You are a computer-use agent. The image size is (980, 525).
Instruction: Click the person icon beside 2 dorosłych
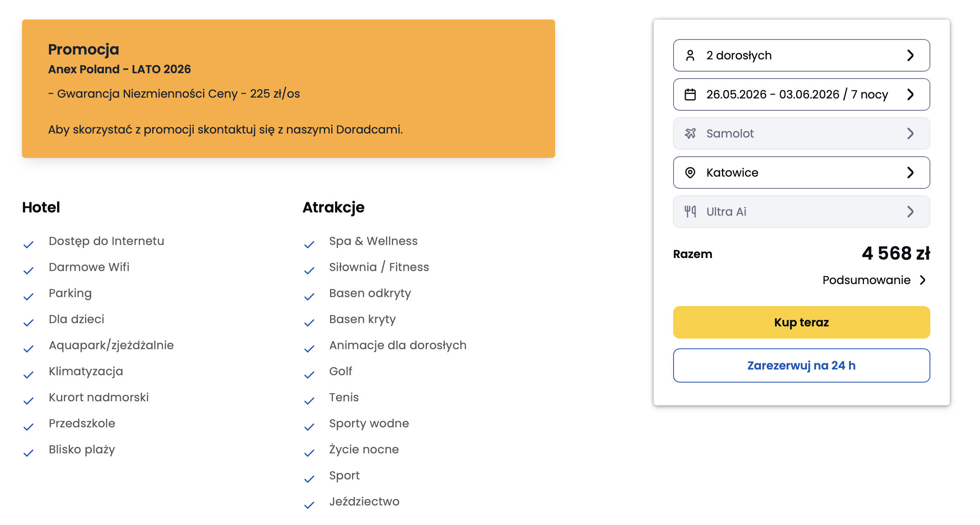pyautogui.click(x=690, y=55)
